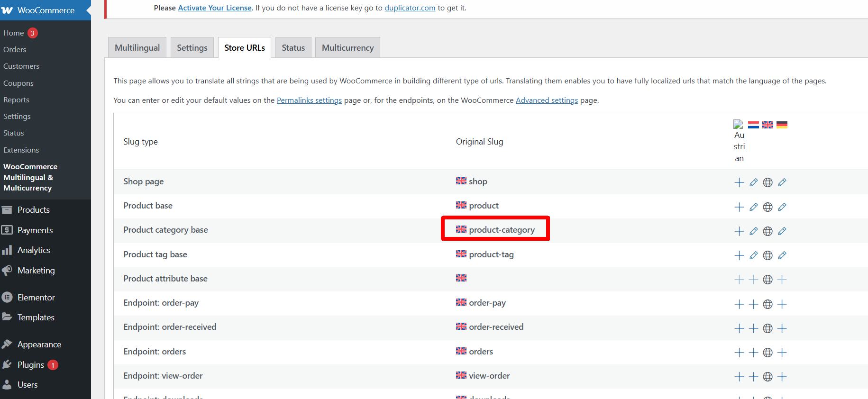Open the Multicurrency tab
The width and height of the screenshot is (868, 399).
point(347,47)
